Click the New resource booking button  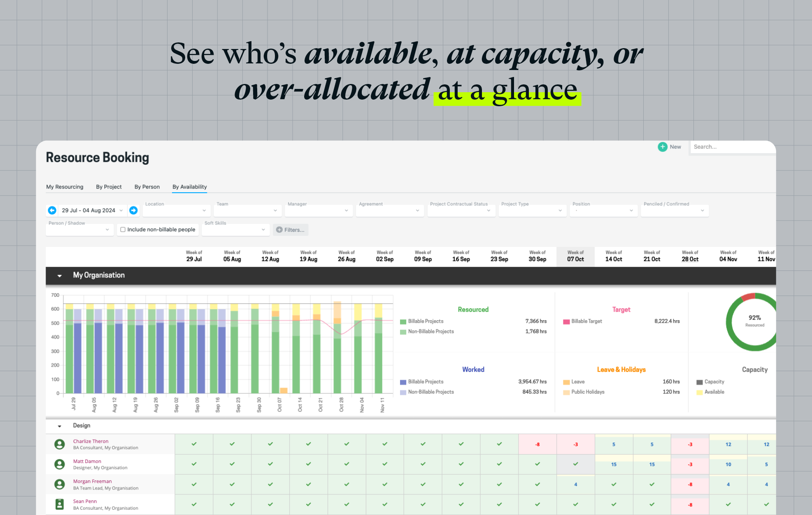tap(669, 146)
